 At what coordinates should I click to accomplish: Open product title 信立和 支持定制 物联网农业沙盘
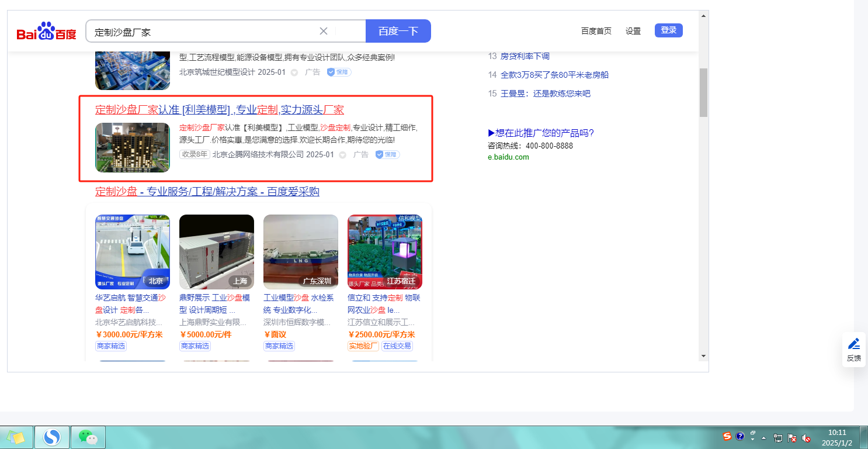[x=384, y=304]
